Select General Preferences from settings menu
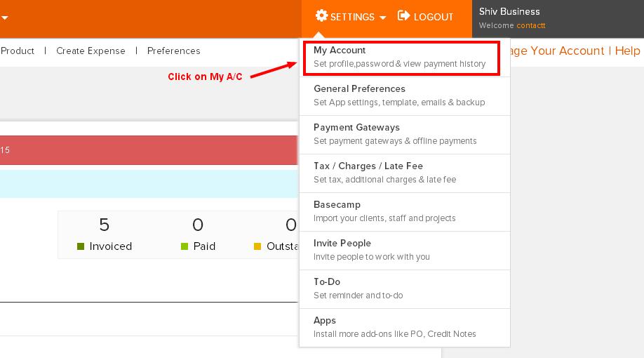 [x=405, y=95]
